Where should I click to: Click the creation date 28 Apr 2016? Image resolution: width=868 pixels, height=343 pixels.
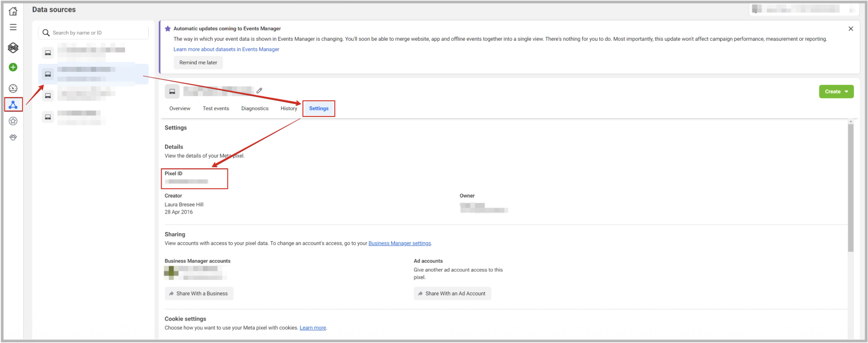[178, 212]
